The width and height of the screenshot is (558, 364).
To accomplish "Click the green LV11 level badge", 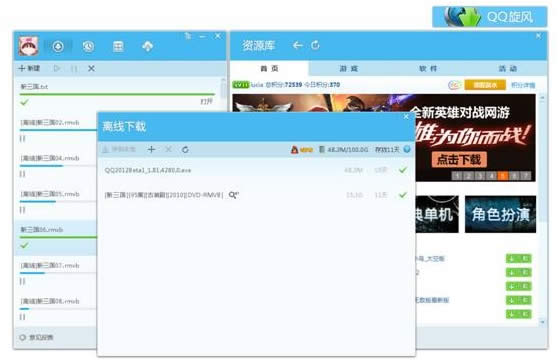I will click(x=241, y=85).
